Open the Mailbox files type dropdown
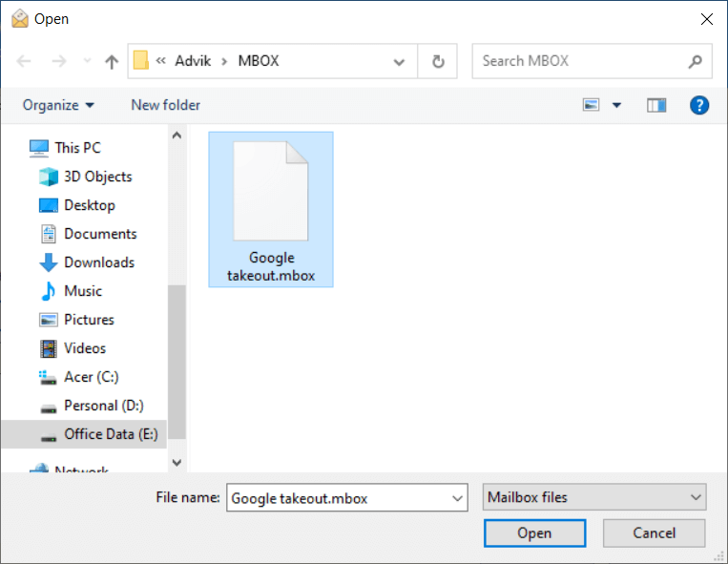Viewport: 728px width, 564px height. 594,497
